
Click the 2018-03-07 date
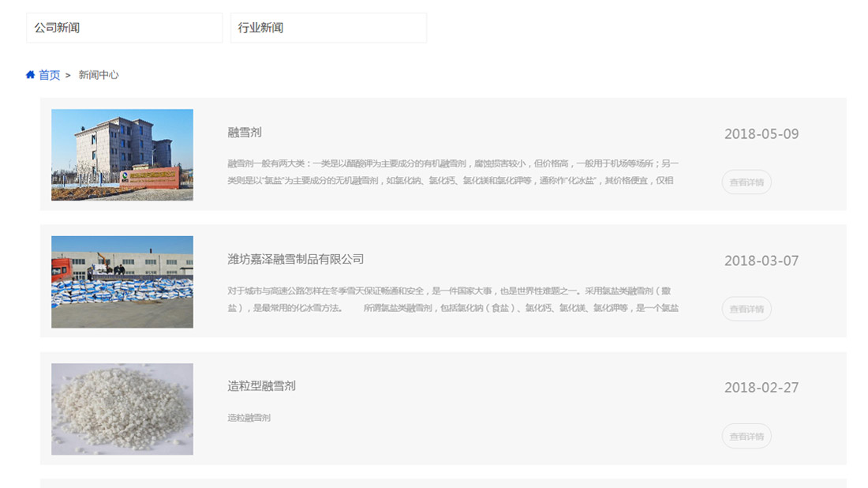tap(761, 261)
